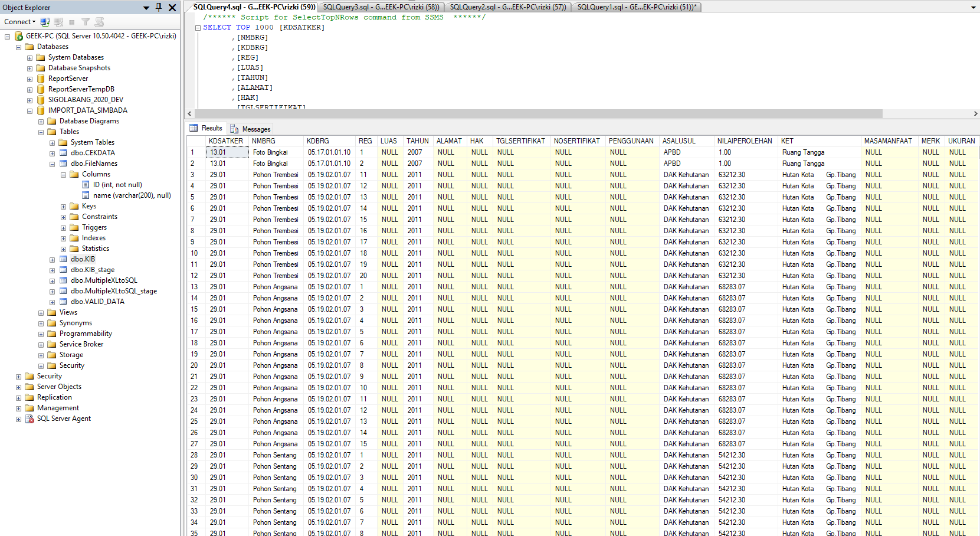Expand the Indexes folder

pos(63,238)
